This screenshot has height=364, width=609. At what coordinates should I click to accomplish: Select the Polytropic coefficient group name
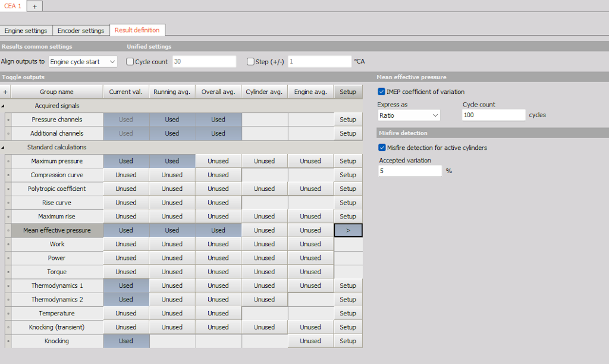57,189
